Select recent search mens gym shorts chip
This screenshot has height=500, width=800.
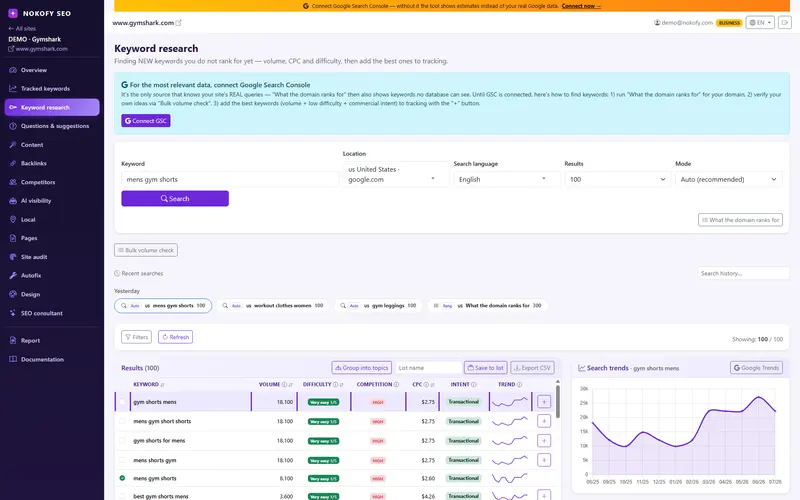[x=163, y=306]
